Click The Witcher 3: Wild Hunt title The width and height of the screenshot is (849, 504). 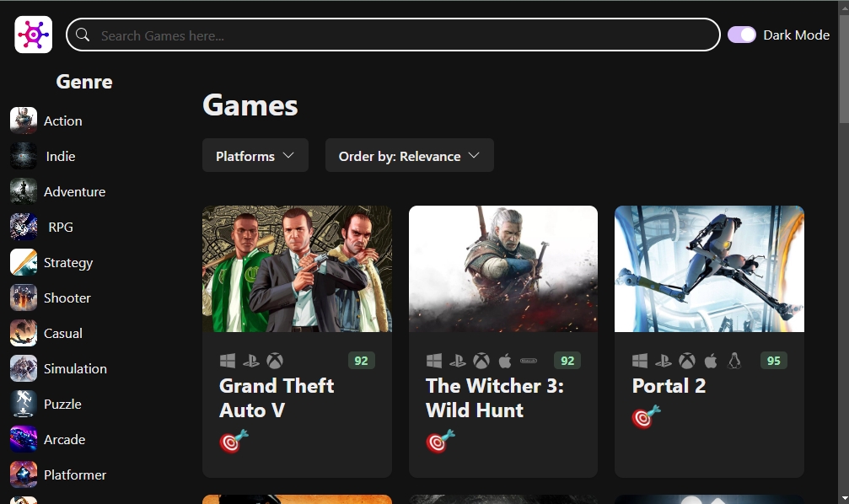coord(495,398)
